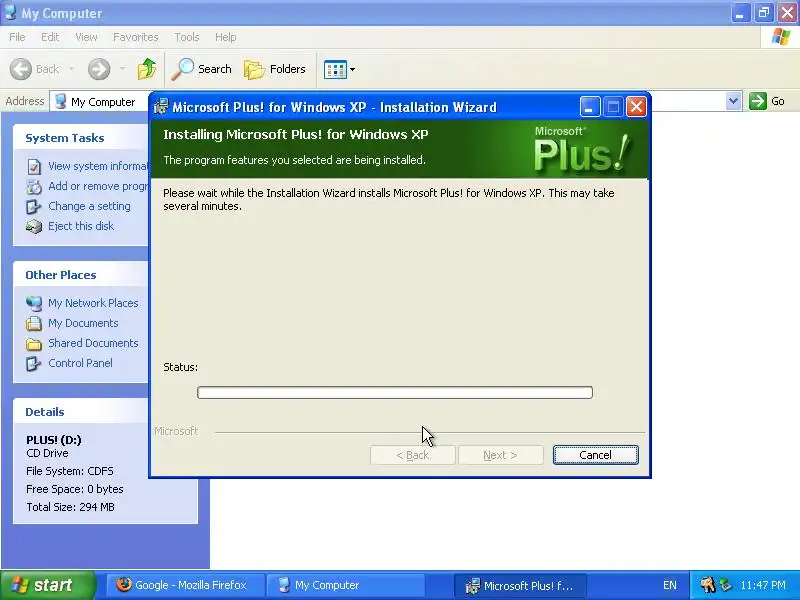
Task: Click the Back arrow icon in My Computer toolbar
Action: pos(21,69)
